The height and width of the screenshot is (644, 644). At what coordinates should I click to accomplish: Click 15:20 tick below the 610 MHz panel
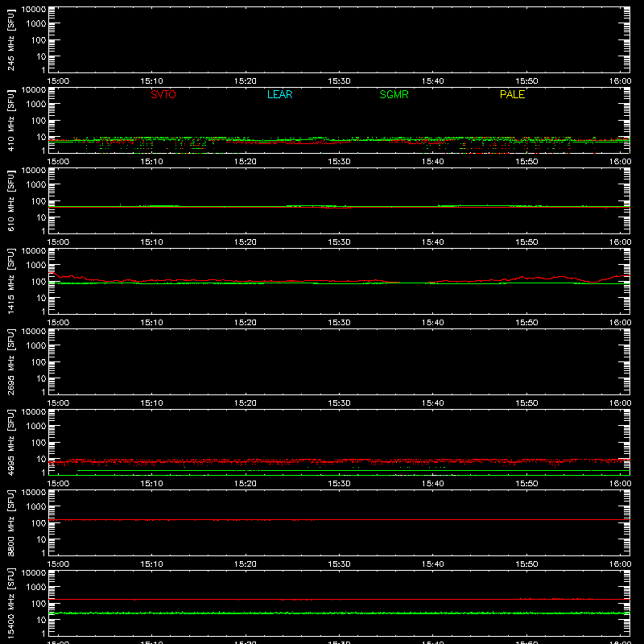pos(246,242)
